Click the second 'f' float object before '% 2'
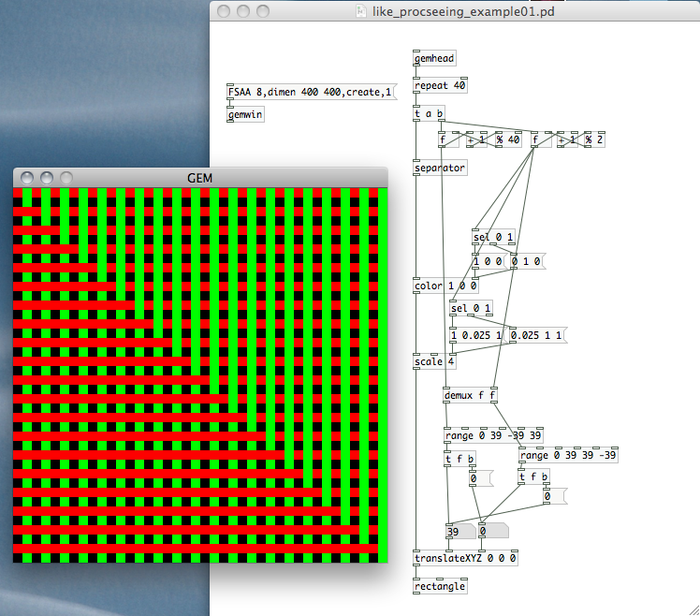This screenshot has width=700, height=616. coord(541,139)
